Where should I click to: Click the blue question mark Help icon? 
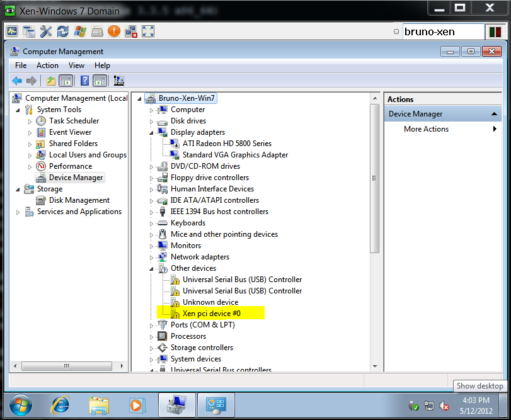click(84, 81)
